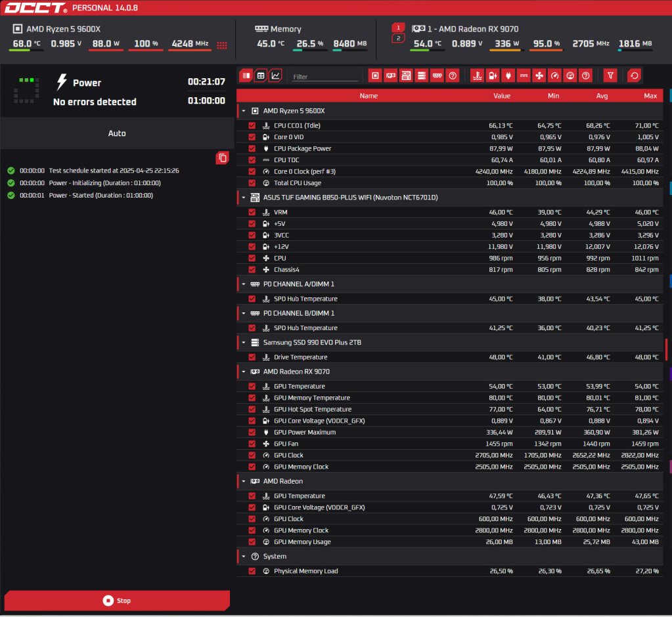This screenshot has width=672, height=617.
Task: Switch to the table view layout
Action: click(261, 75)
